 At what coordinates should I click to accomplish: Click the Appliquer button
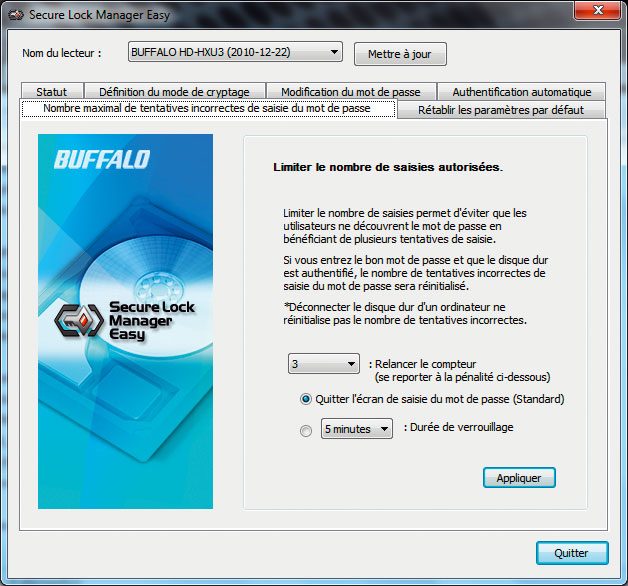pos(519,478)
